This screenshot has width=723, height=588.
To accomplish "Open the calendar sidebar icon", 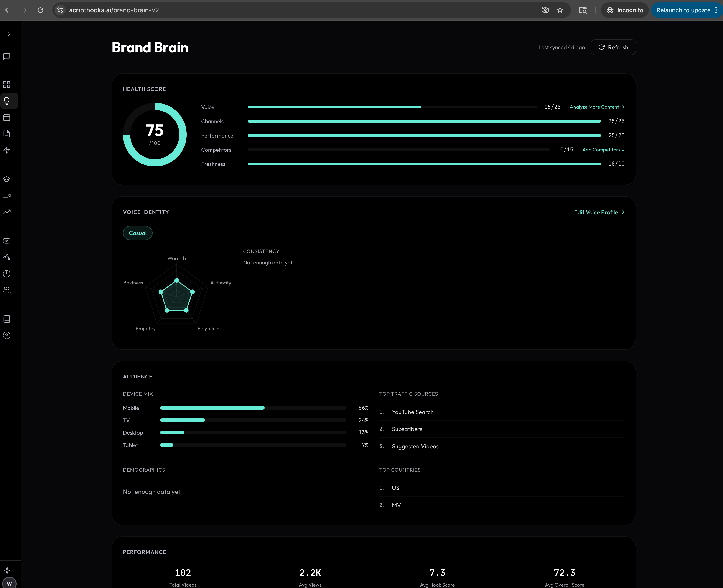I will click(x=6, y=118).
